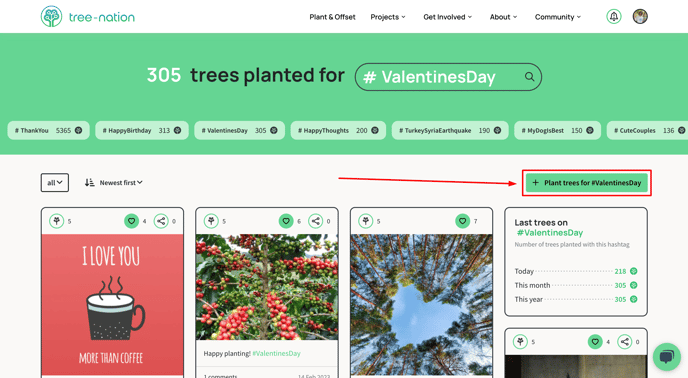688x378 pixels.
Task: Open the I Love You More Than Coffee image
Action: click(112, 305)
